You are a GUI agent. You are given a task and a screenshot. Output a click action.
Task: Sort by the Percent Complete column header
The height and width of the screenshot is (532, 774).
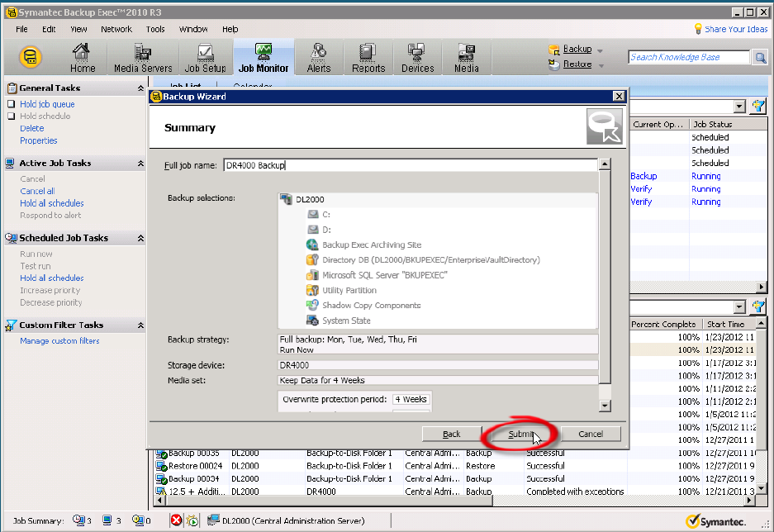coord(664,324)
